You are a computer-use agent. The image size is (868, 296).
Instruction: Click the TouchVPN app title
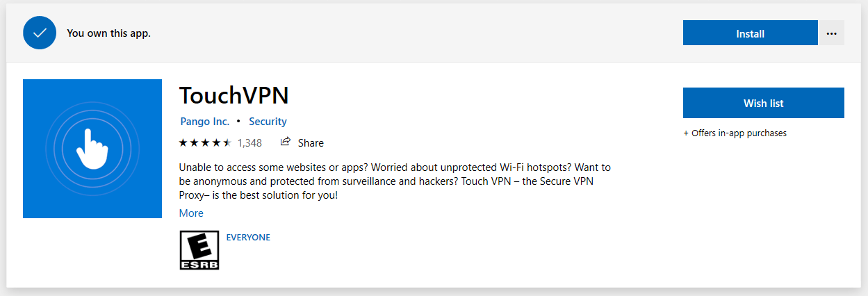tap(234, 95)
